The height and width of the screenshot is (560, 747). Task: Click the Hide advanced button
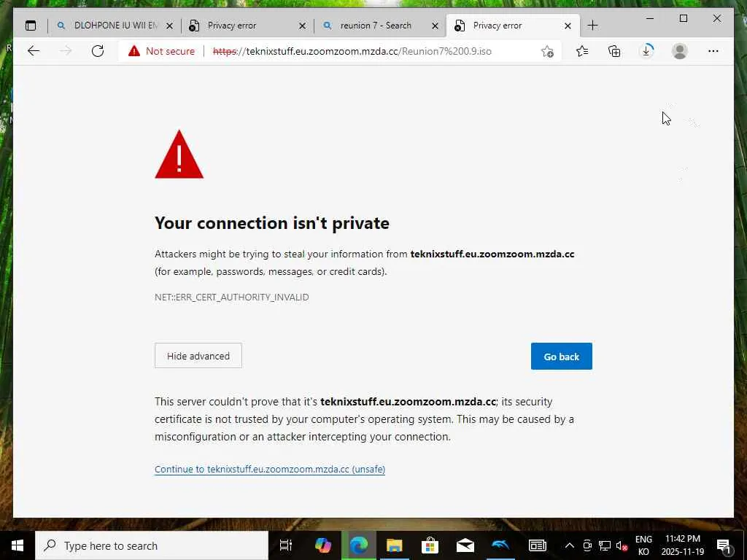coord(198,356)
